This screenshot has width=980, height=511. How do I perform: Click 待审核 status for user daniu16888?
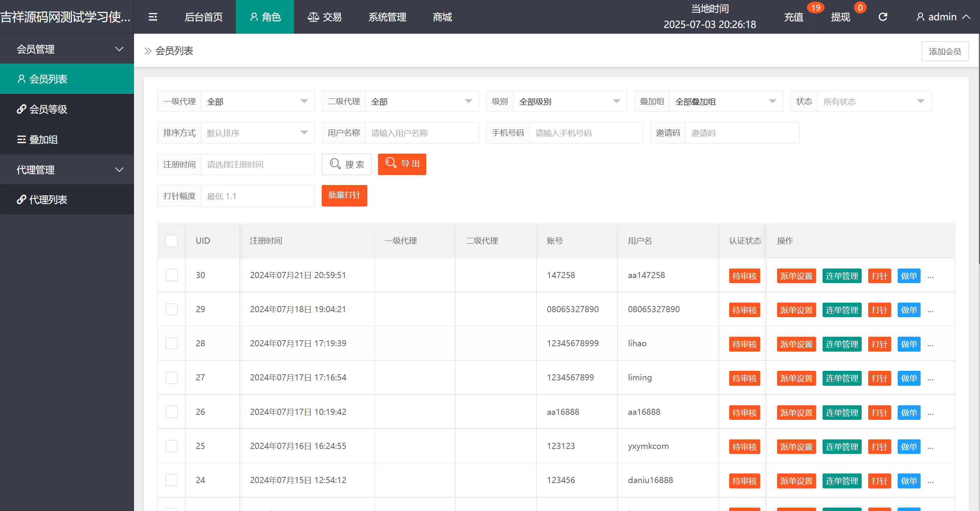(x=744, y=481)
